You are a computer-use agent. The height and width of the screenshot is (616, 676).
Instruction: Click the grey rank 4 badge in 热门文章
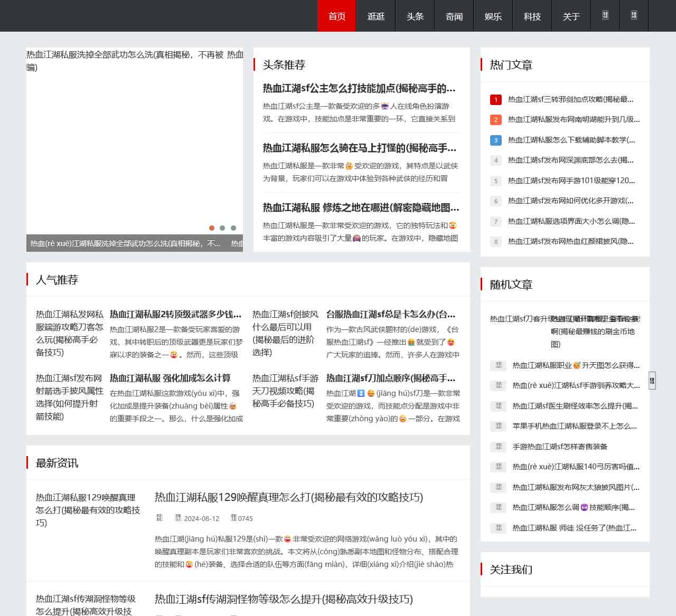coord(495,160)
